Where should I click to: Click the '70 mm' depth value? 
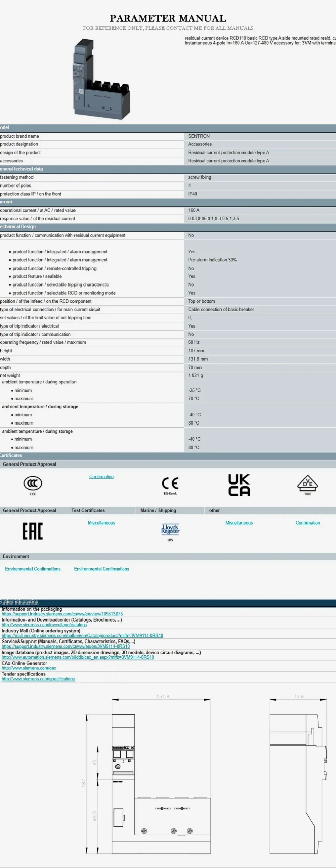195,368
